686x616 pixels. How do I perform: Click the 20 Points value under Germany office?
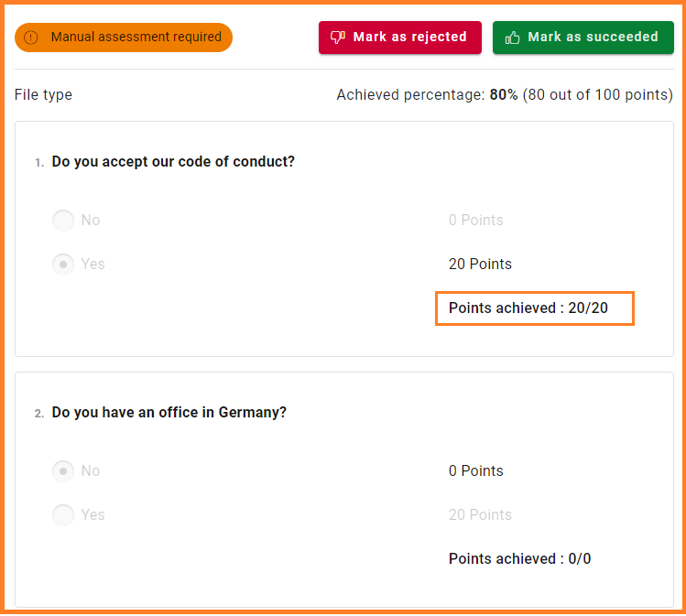[x=480, y=515]
